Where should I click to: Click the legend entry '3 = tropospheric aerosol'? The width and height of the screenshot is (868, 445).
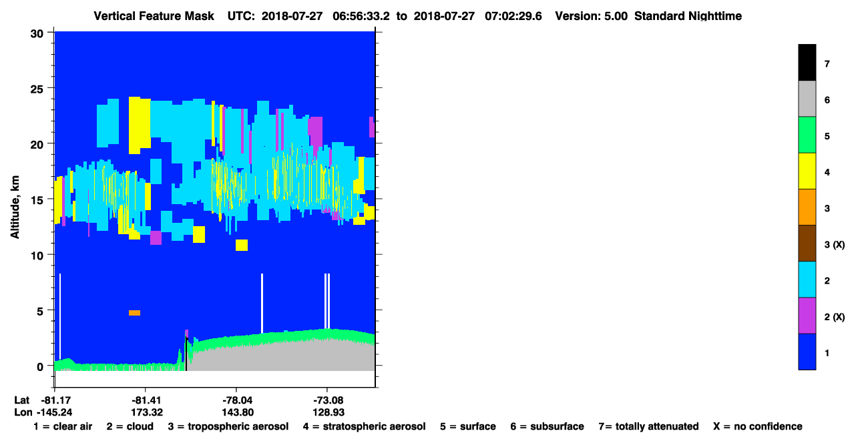[228, 426]
